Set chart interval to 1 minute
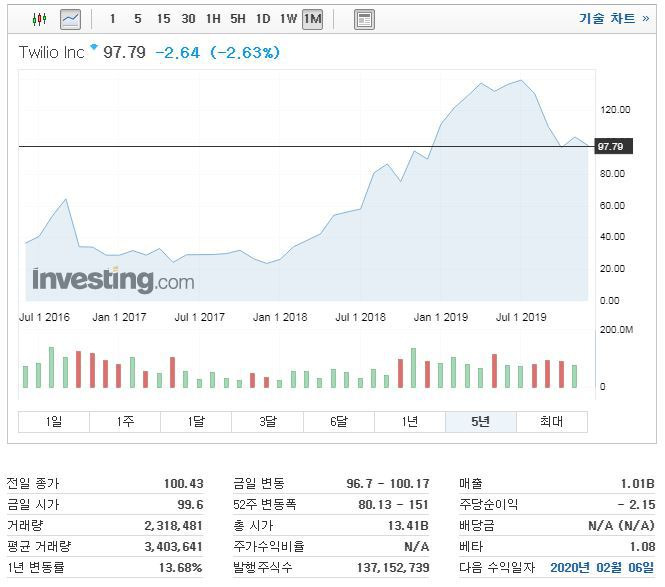This screenshot has width=665, height=587. click(x=112, y=19)
